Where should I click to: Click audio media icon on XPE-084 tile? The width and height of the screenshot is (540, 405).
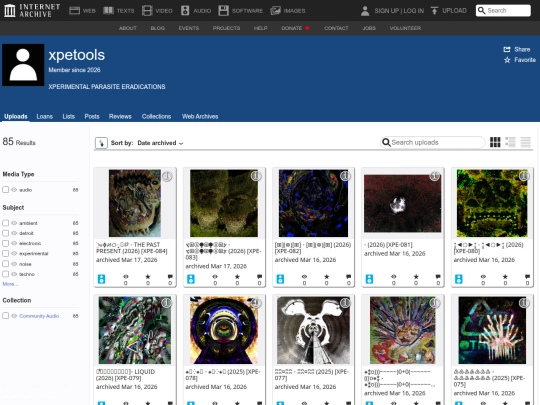pos(101,279)
